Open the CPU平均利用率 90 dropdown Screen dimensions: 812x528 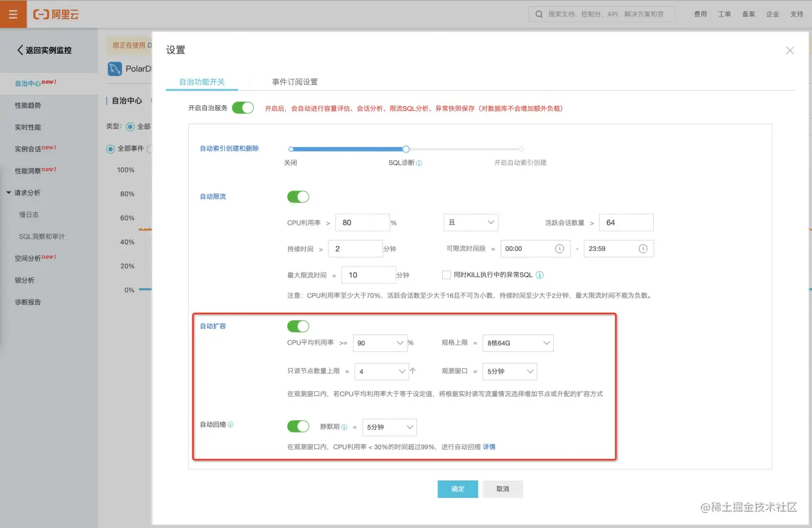coord(379,343)
